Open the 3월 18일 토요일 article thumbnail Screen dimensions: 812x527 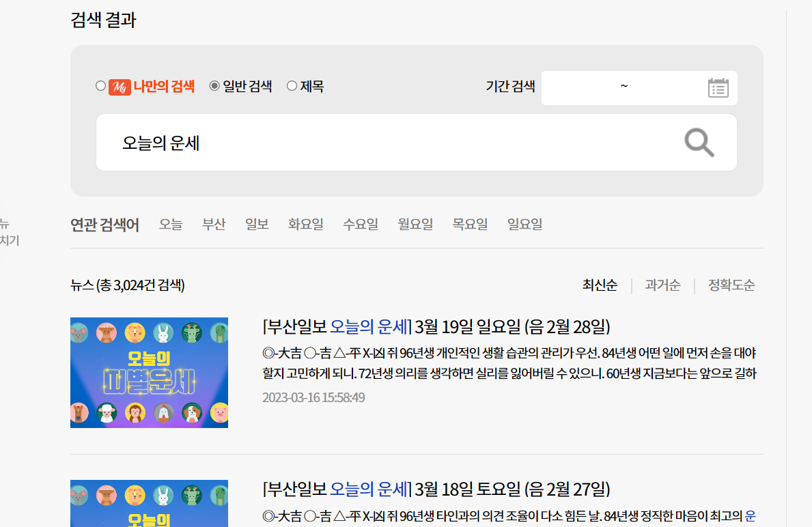coord(149,503)
